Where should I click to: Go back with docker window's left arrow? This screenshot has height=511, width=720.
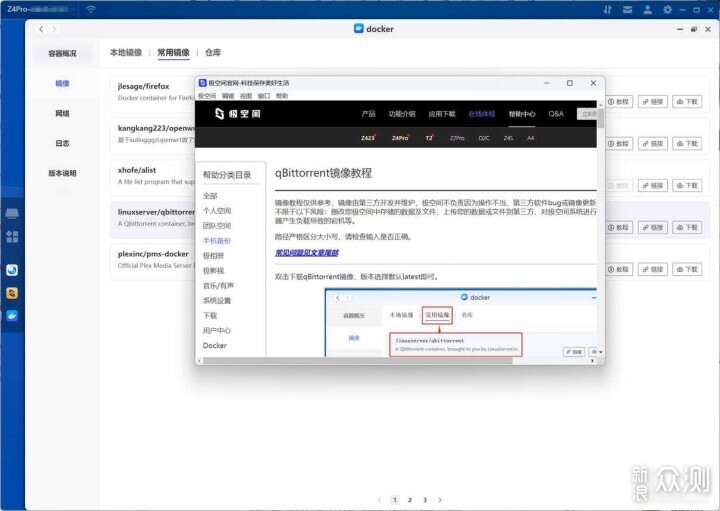click(41, 29)
